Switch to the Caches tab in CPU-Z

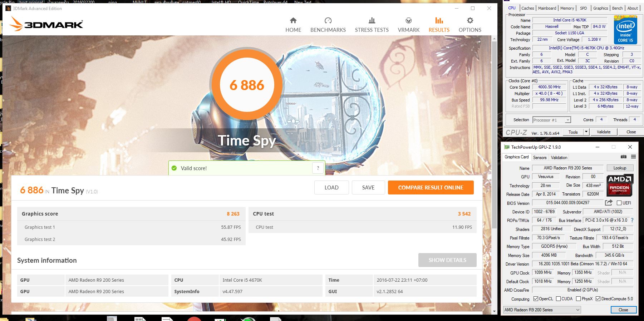[x=527, y=8]
